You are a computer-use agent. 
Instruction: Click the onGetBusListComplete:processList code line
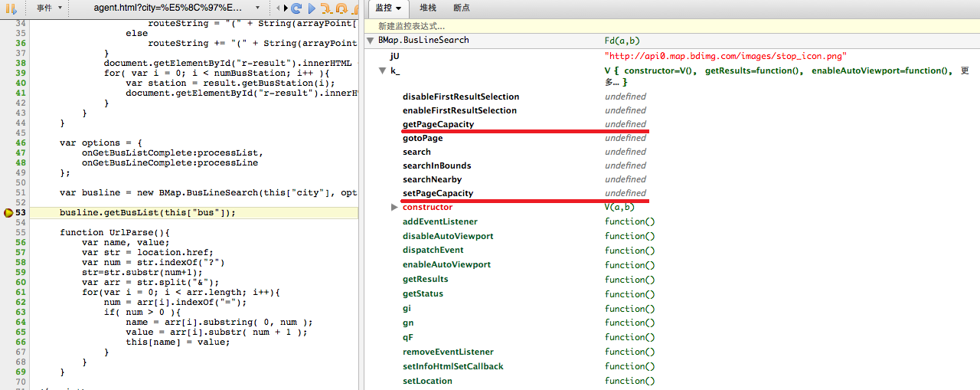172,152
